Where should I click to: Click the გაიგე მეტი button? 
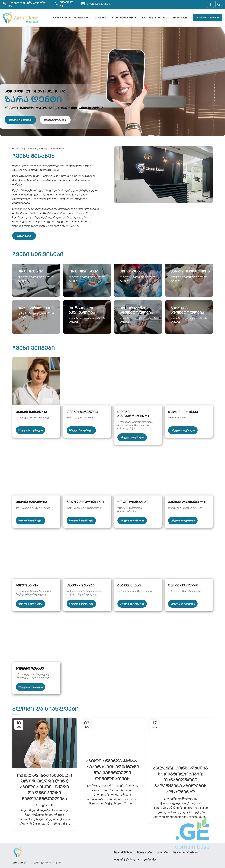pyautogui.click(x=24, y=236)
